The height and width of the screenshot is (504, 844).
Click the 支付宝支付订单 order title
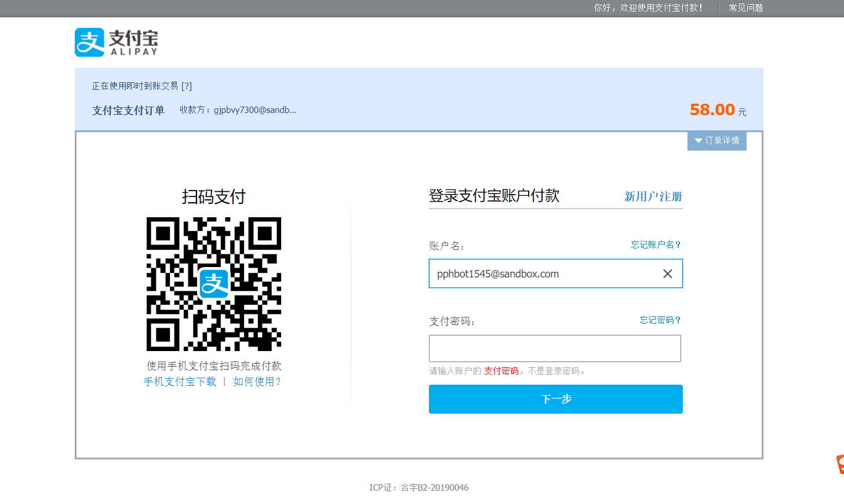(x=128, y=110)
